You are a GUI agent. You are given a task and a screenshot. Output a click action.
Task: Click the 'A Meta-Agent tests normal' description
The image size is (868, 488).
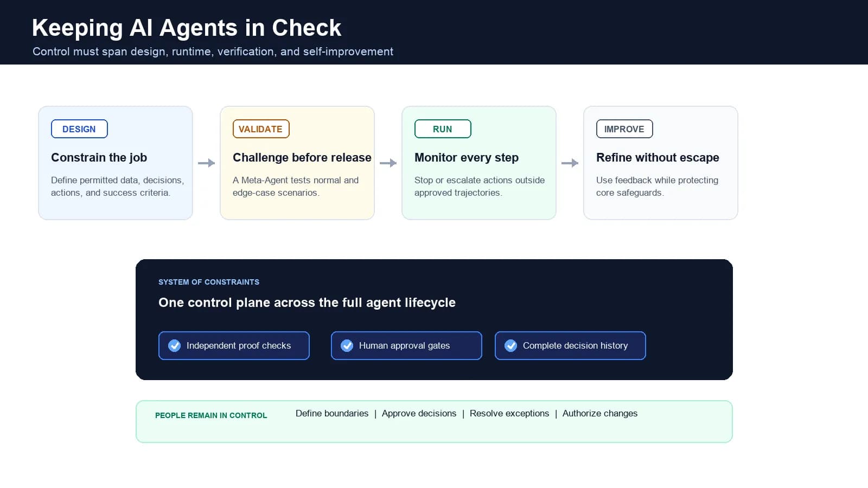click(x=296, y=186)
